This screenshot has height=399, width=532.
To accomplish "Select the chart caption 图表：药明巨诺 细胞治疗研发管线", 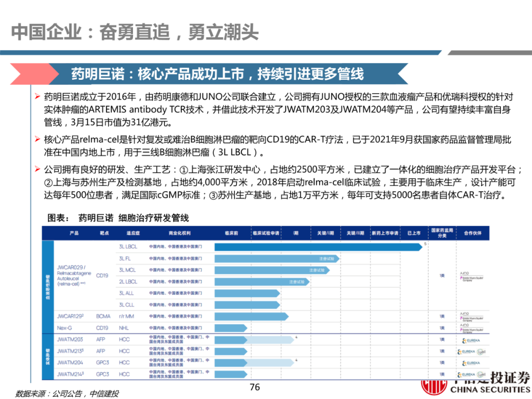I will pos(118,218).
